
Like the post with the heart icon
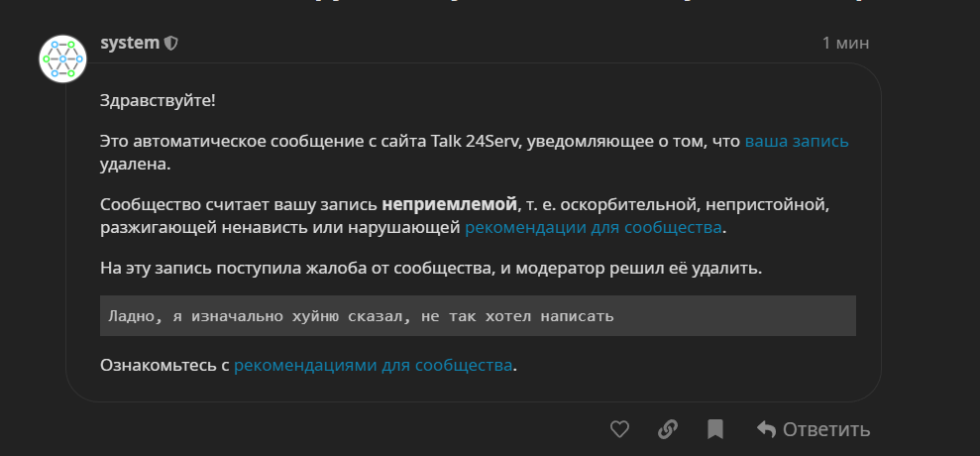click(x=619, y=429)
